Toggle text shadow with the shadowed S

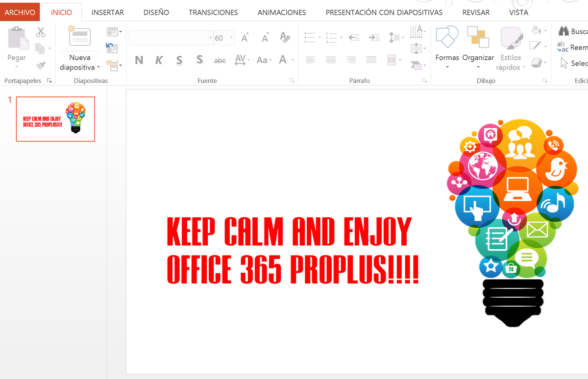coord(199,60)
